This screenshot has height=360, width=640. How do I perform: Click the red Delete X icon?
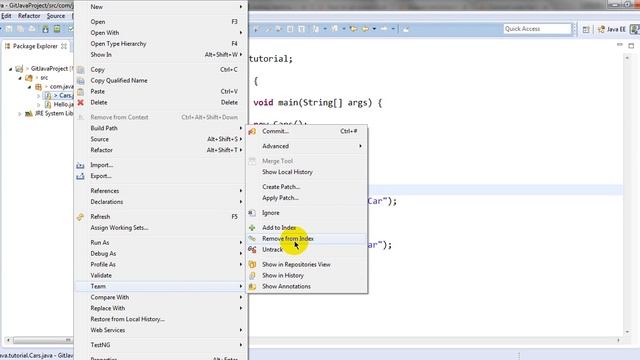(x=80, y=102)
